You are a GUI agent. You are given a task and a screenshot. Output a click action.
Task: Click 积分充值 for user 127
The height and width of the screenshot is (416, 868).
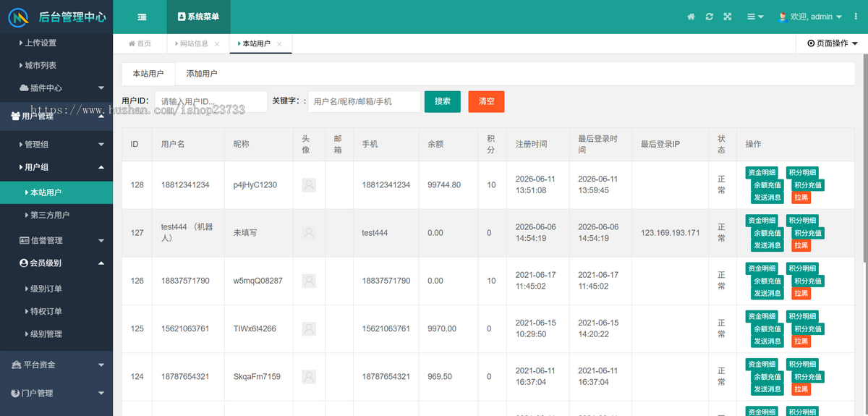click(x=808, y=233)
